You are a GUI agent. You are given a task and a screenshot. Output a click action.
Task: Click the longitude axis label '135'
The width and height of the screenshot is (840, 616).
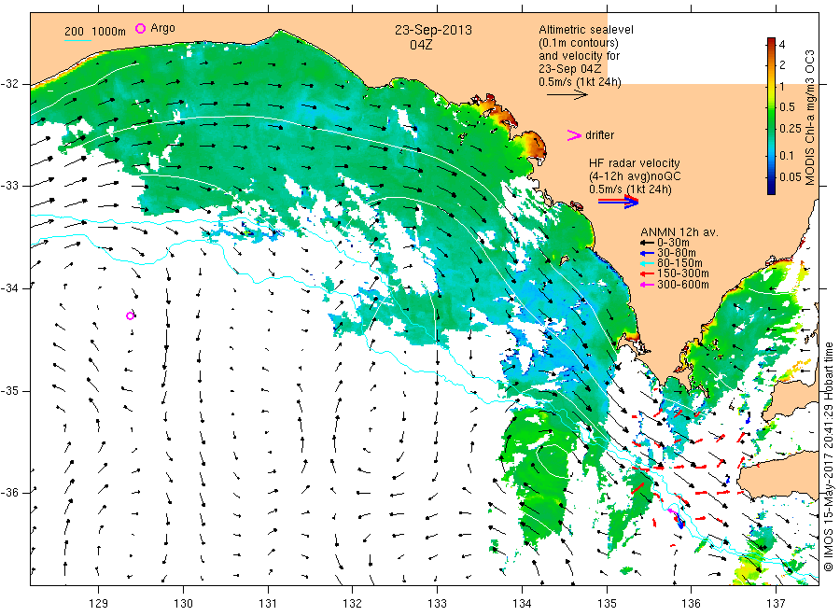coord(607,604)
